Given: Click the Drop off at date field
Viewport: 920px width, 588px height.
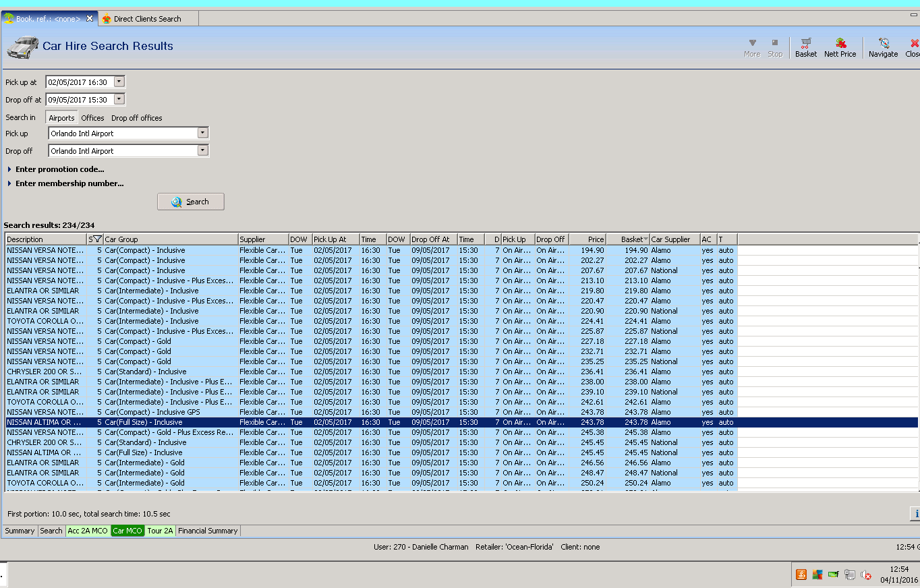Looking at the screenshot, I should 80,99.
